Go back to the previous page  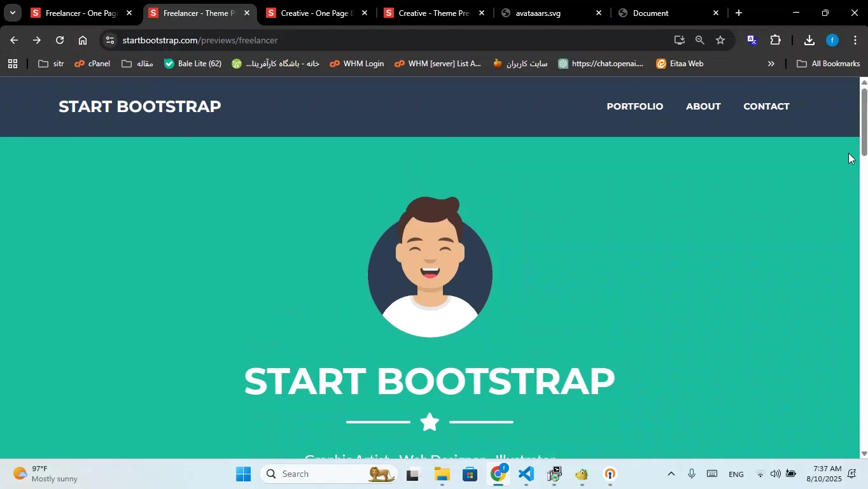(13, 40)
